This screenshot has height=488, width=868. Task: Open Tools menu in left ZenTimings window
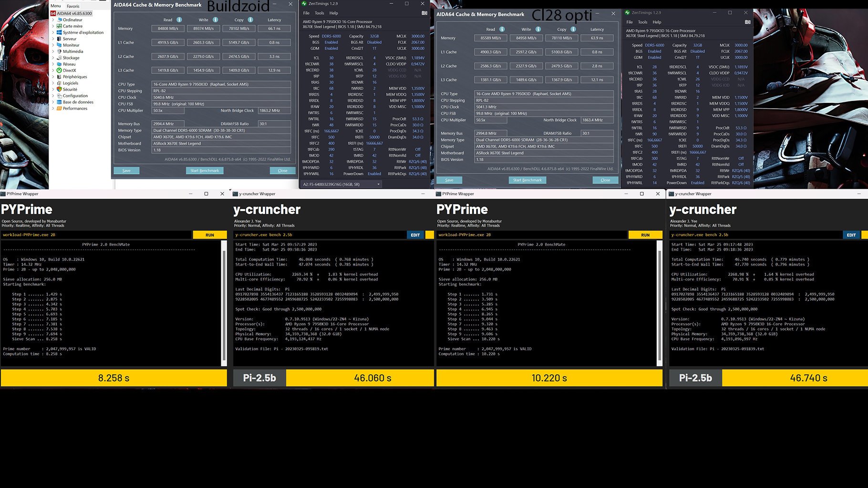point(319,13)
